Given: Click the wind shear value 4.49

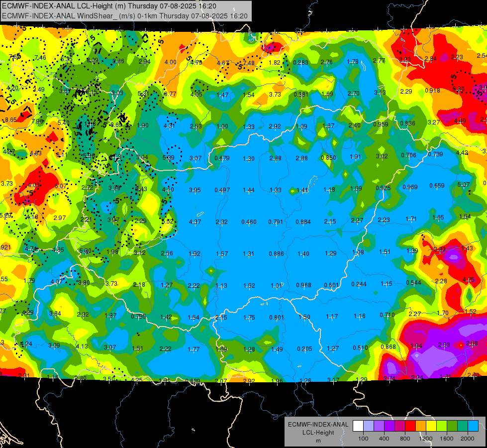Looking at the screenshot, I should (460, 121).
